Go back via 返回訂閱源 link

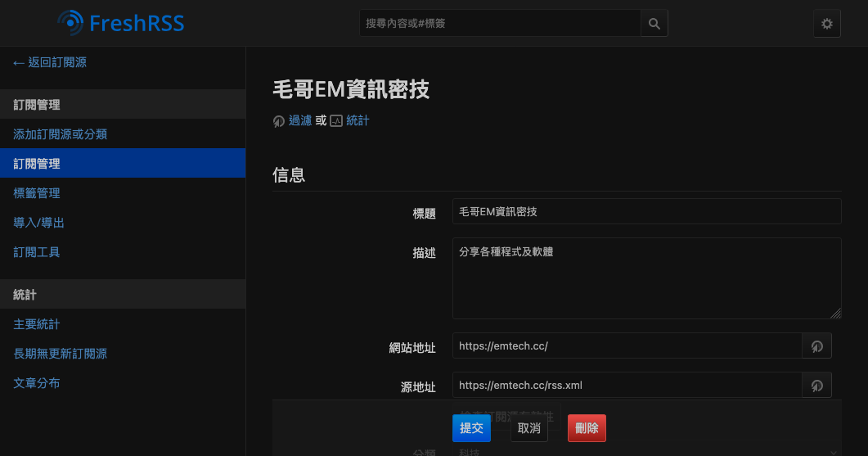click(x=50, y=62)
